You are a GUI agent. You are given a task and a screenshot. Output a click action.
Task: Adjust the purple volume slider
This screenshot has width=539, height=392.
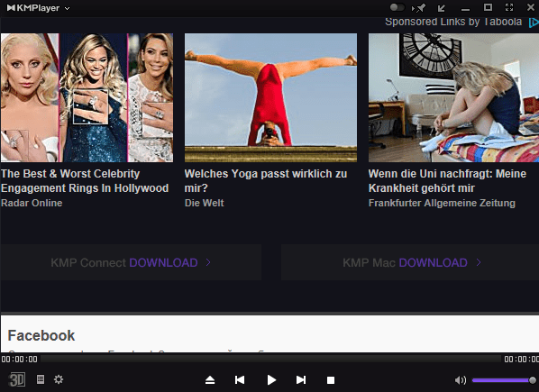[x=504, y=380]
